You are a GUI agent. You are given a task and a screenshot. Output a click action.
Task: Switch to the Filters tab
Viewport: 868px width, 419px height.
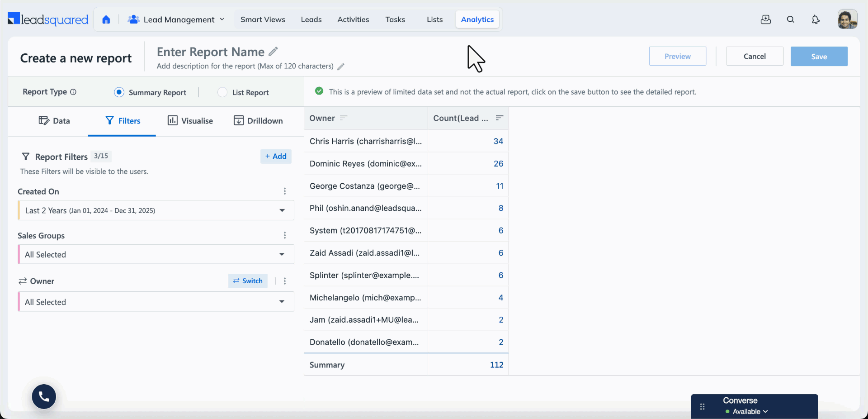[x=123, y=121]
